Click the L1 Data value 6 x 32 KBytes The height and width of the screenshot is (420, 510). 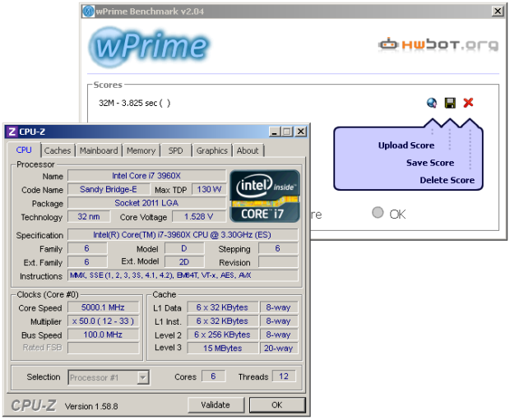pyautogui.click(x=222, y=307)
